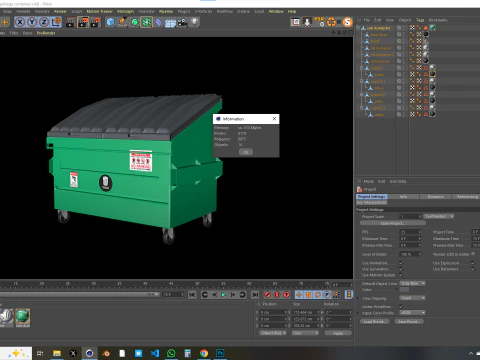480x360 pixels.
Task: Click the blue Cube primitive icon
Action: pos(110,22)
